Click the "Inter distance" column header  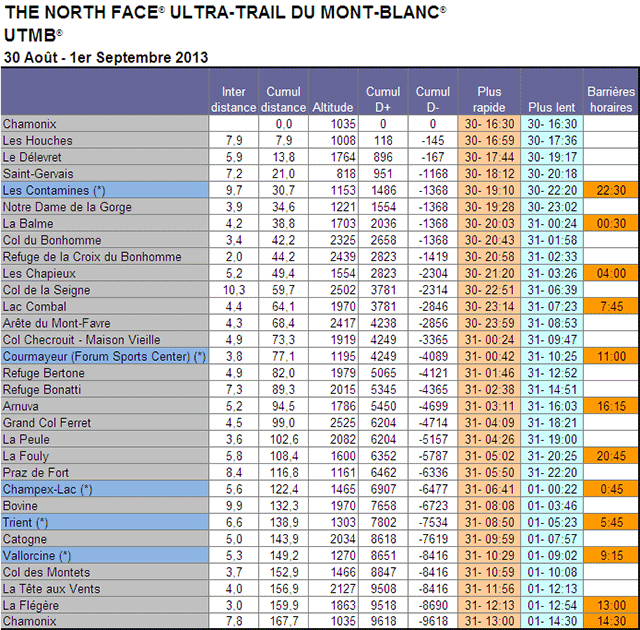click(233, 100)
